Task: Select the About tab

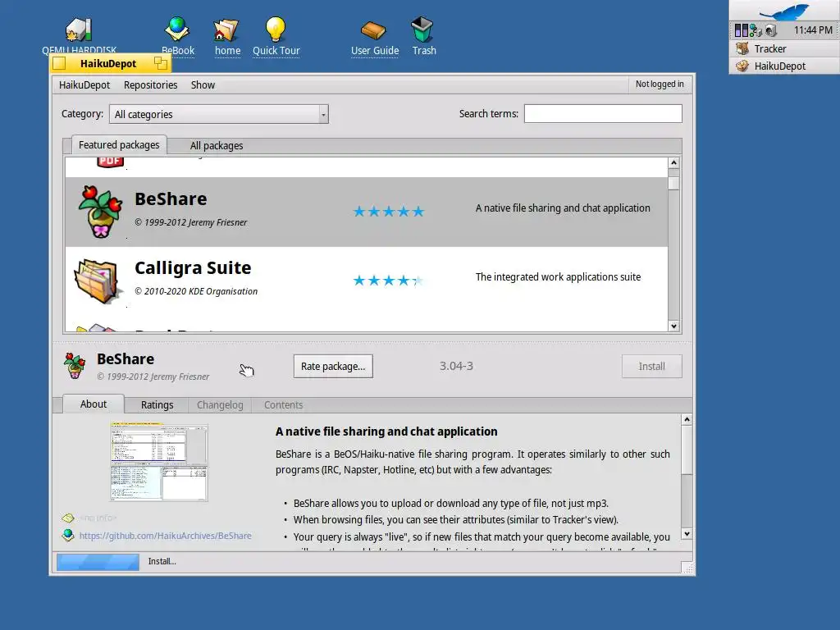Action: pos(94,404)
